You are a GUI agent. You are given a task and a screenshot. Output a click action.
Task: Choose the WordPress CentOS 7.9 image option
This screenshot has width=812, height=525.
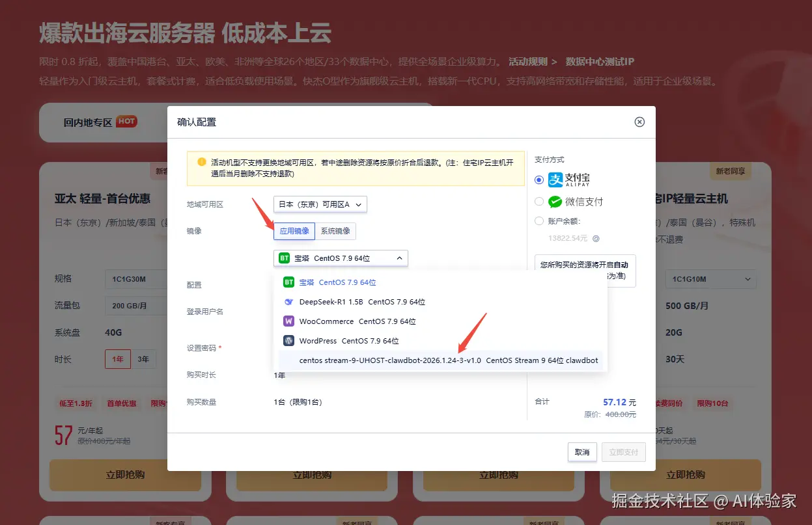440,341
